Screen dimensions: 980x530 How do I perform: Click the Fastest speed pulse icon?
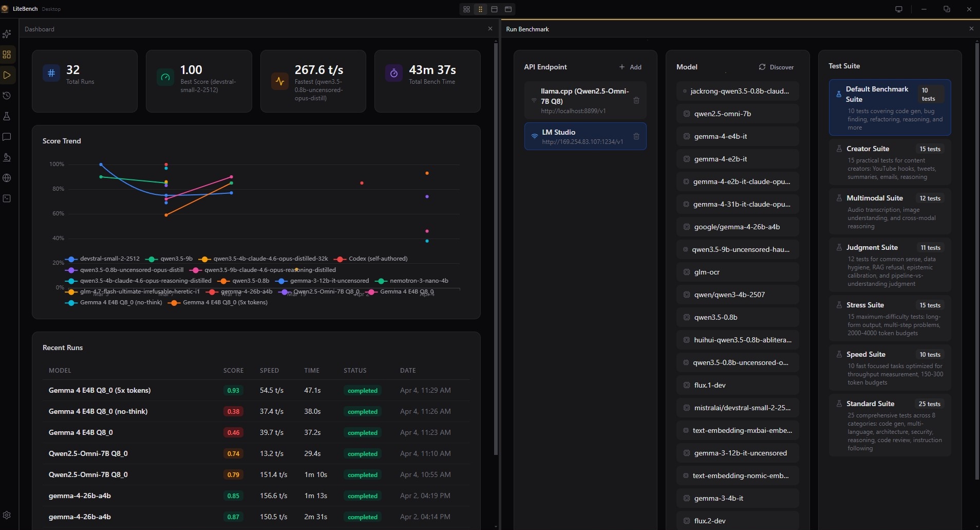280,81
